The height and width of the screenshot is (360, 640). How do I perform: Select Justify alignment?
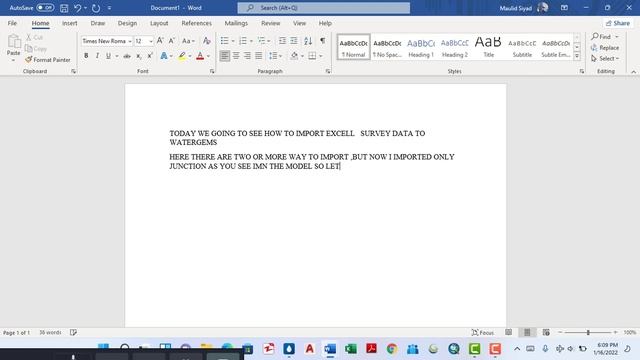tap(259, 56)
